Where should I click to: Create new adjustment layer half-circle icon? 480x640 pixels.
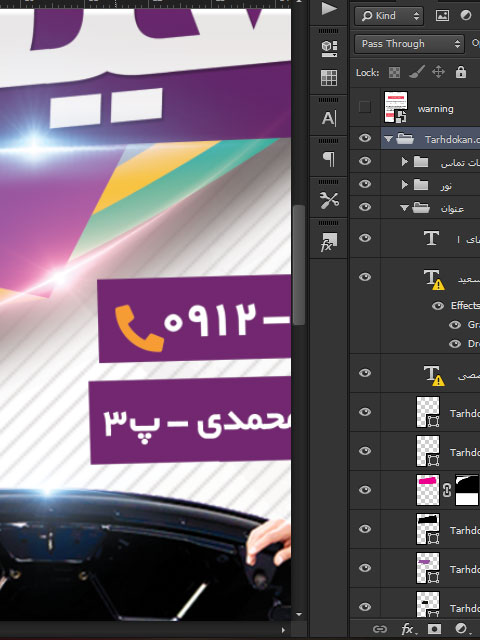(461, 629)
